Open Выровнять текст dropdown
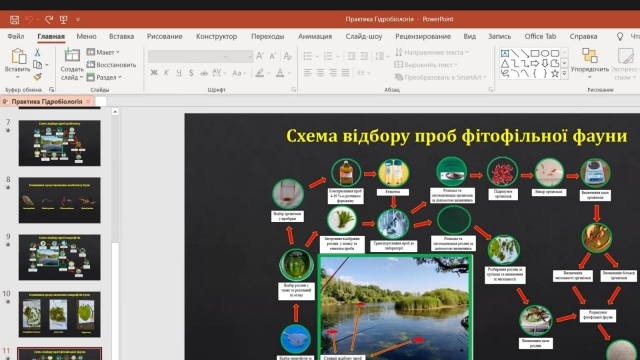 pyautogui.click(x=426, y=64)
